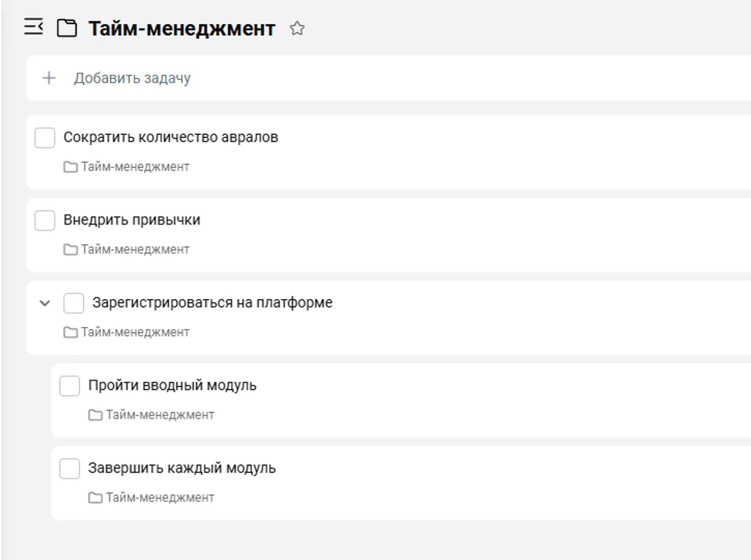Image resolution: width=751 pixels, height=560 pixels.
Task: Check off Сократить количество авралов task
Action: tap(45, 138)
